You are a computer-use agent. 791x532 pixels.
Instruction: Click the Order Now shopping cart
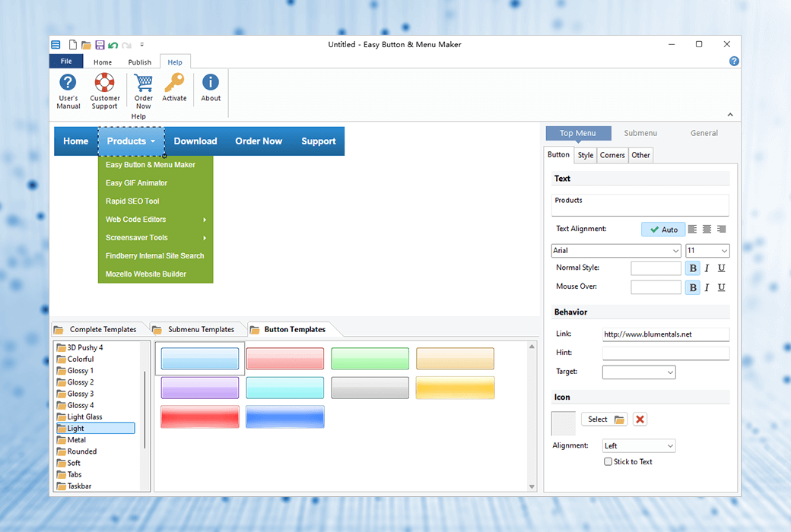(x=143, y=91)
